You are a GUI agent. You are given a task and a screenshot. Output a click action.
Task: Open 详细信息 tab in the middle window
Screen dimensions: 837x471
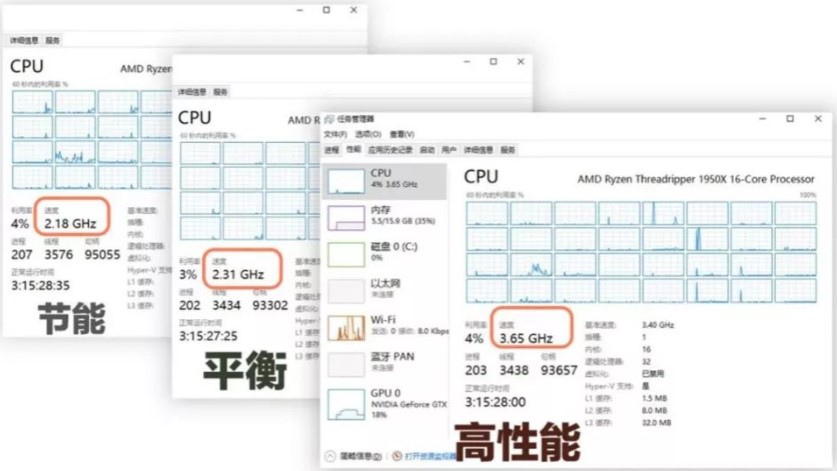192,92
